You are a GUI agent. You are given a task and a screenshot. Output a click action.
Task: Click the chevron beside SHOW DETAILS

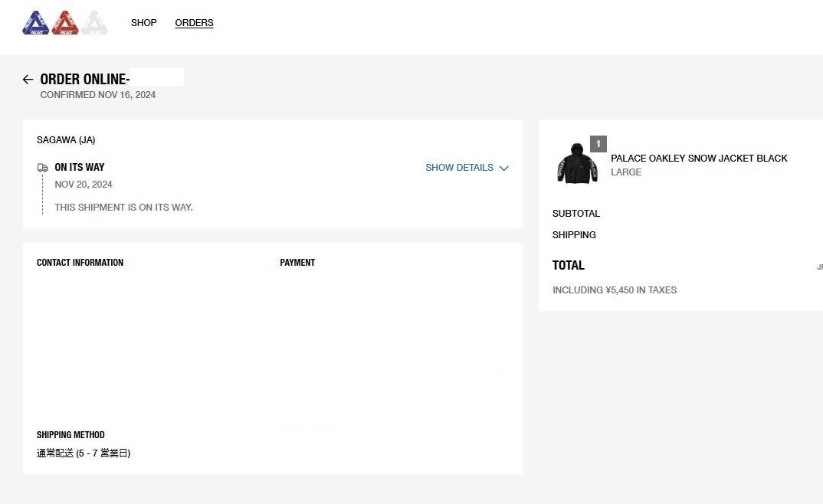tap(504, 168)
